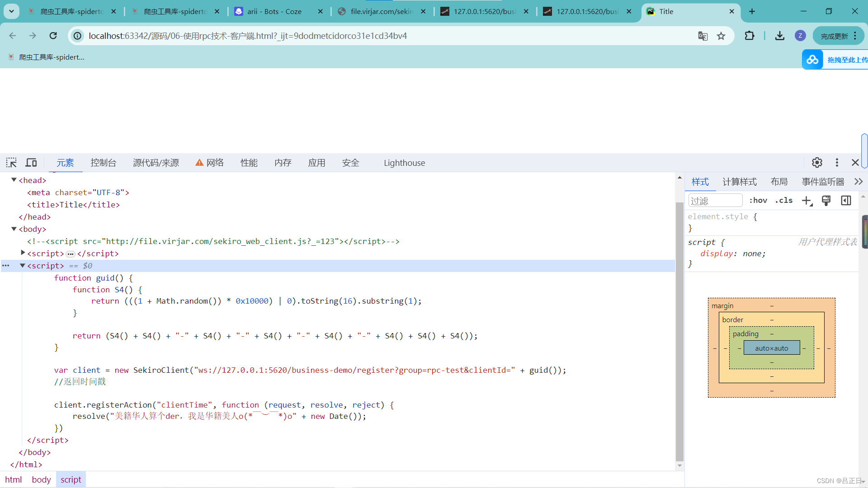Click the cloud upload icon
Viewport: 868px width, 488px height.
point(812,60)
